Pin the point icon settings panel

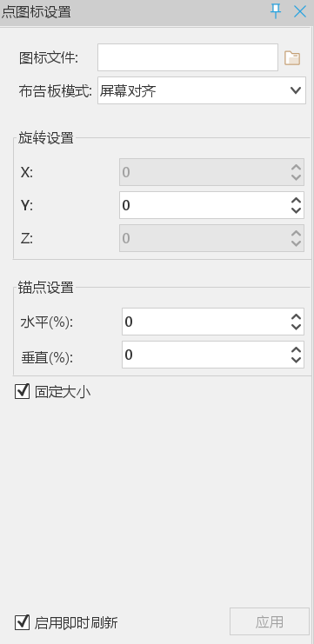click(276, 11)
